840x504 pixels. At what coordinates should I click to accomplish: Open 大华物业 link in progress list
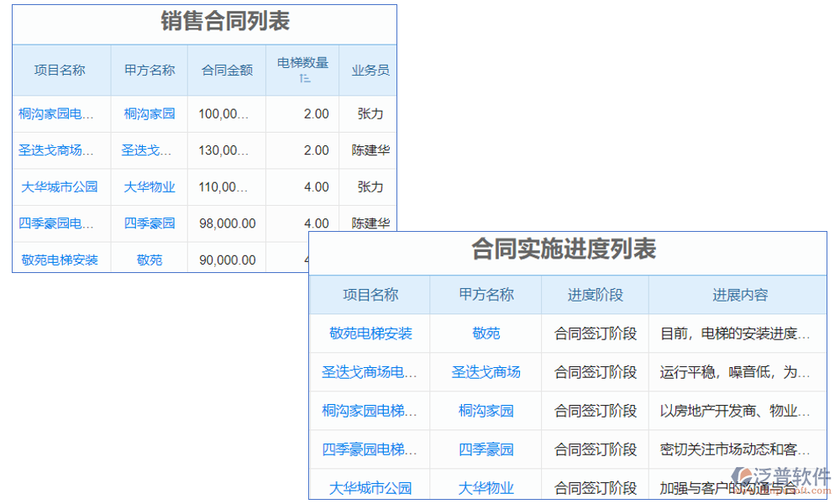pyautogui.click(x=486, y=487)
